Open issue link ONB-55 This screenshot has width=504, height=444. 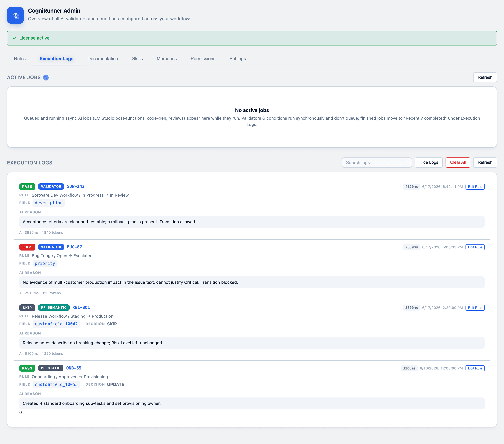(74, 368)
